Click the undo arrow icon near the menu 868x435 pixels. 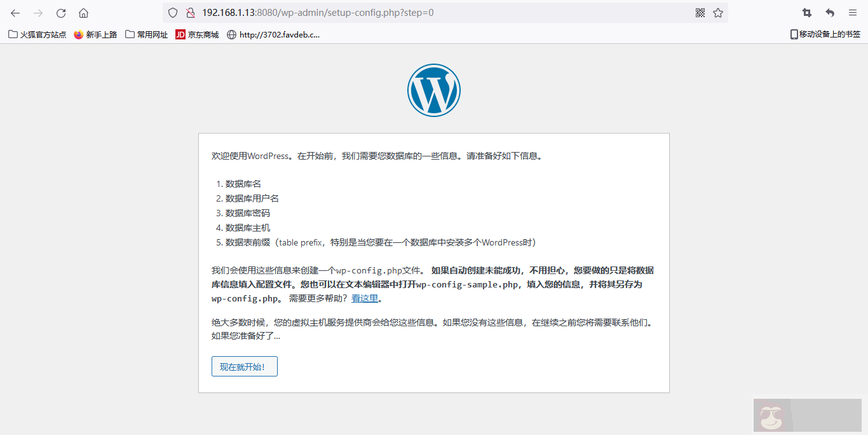pos(829,12)
